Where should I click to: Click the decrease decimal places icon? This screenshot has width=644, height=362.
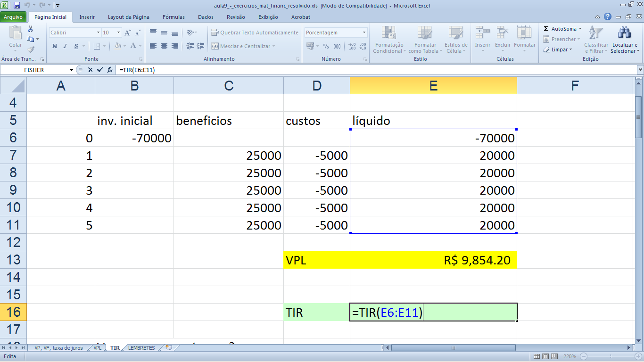click(363, 46)
